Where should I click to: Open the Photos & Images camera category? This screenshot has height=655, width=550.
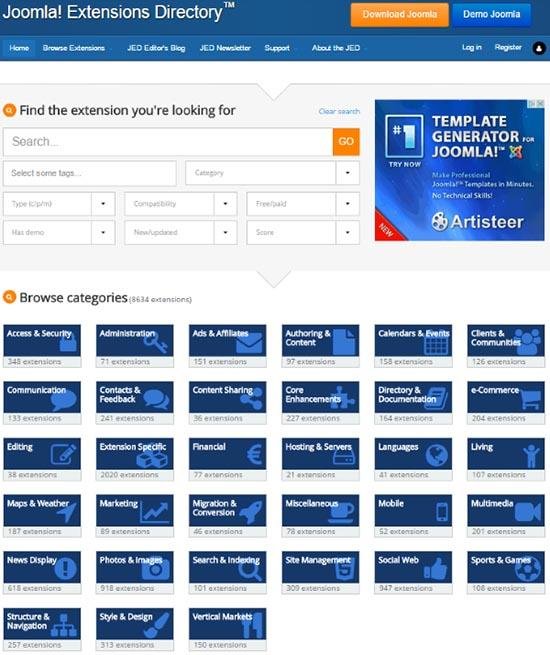point(135,572)
